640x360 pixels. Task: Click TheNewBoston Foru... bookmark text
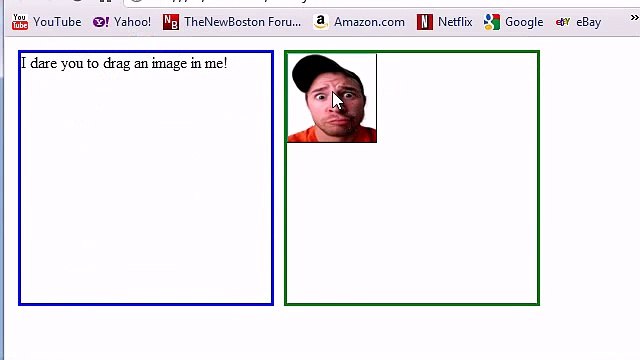click(x=242, y=22)
